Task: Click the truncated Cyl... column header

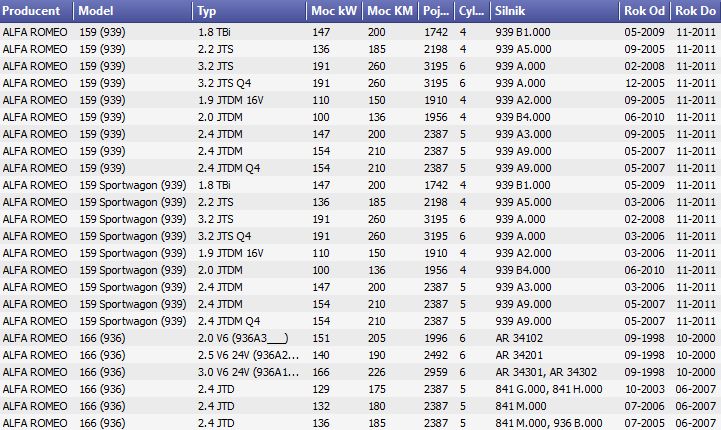Action: (x=472, y=11)
